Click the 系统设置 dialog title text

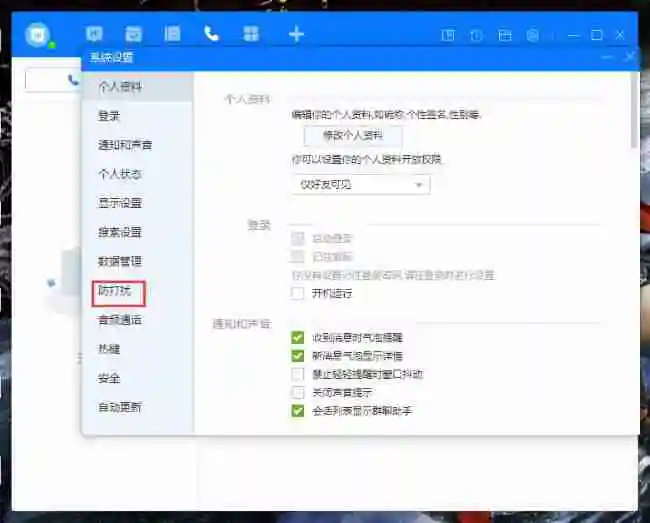[x=111, y=58]
